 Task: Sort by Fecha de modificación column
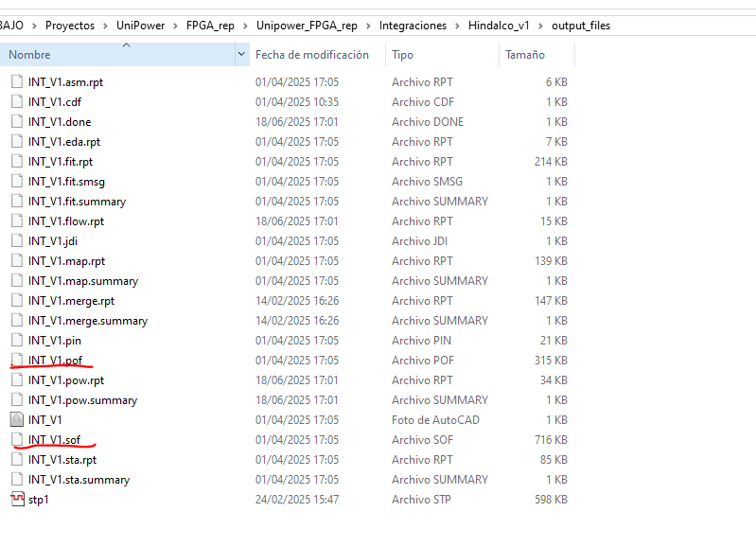coord(317,55)
